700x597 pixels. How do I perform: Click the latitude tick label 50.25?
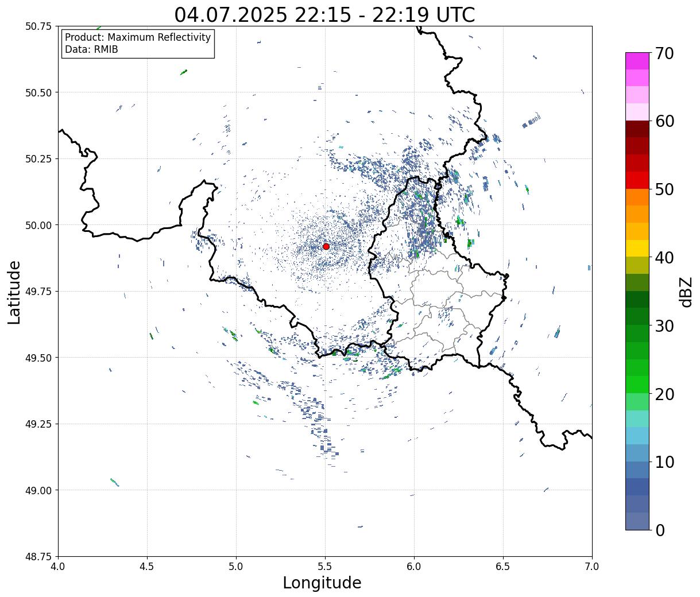pos(38,159)
